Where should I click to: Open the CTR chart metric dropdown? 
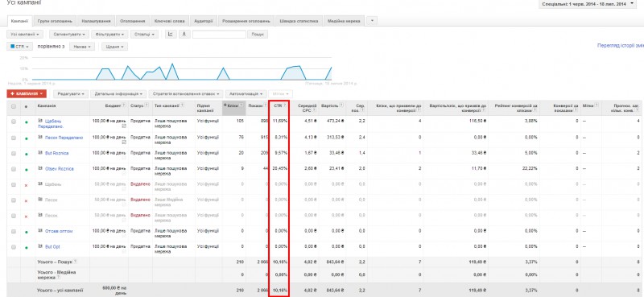(19, 47)
